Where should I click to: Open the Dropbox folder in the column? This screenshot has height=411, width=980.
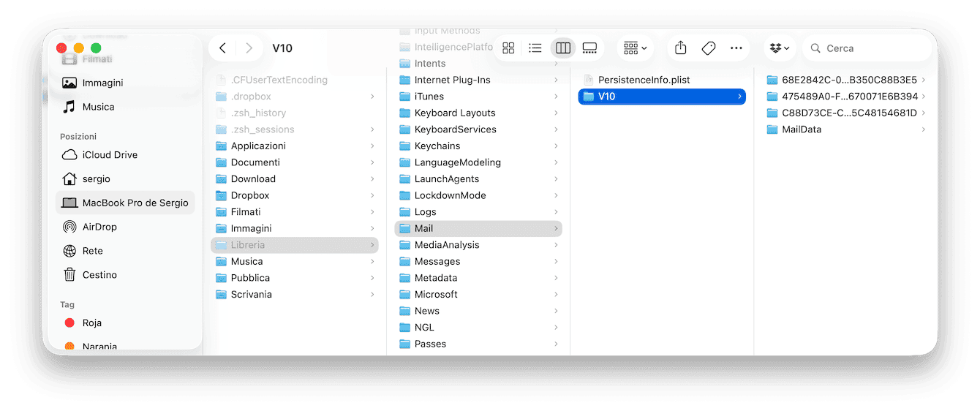point(295,195)
